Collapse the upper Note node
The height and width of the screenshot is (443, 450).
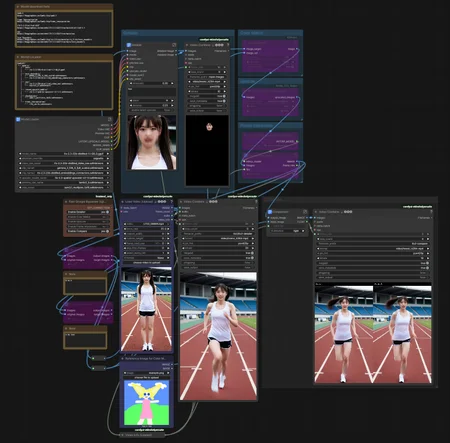click(66, 274)
